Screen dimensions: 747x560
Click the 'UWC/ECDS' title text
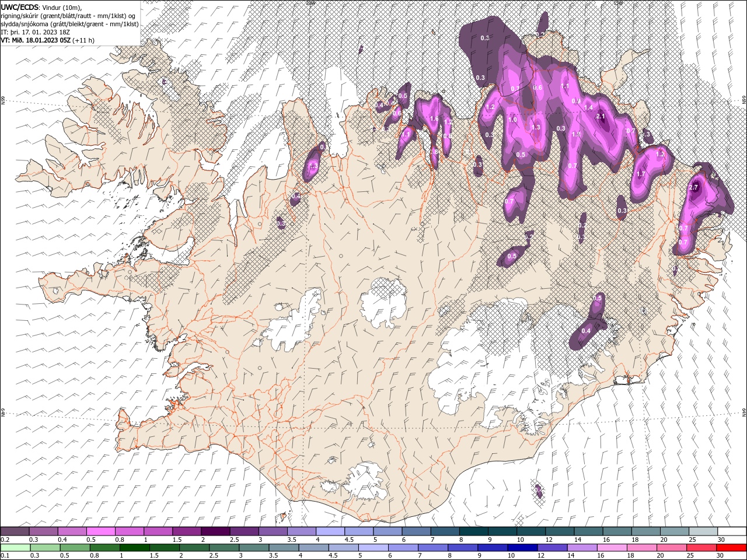click(x=20, y=6)
